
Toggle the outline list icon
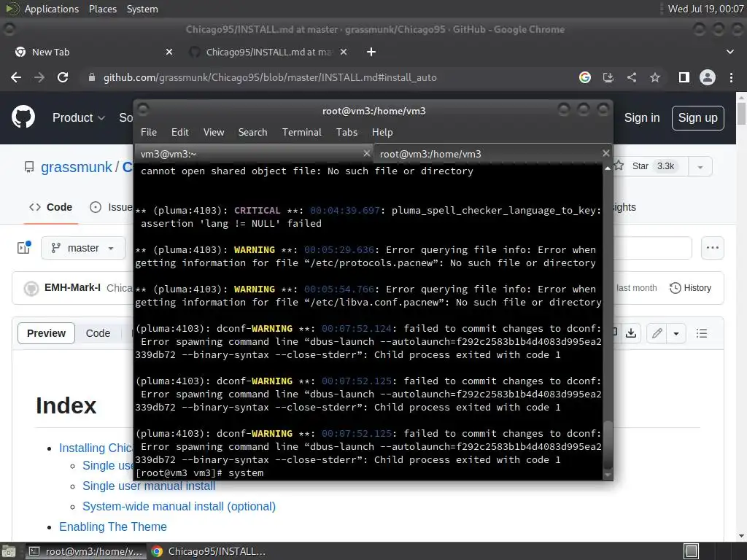[701, 333]
